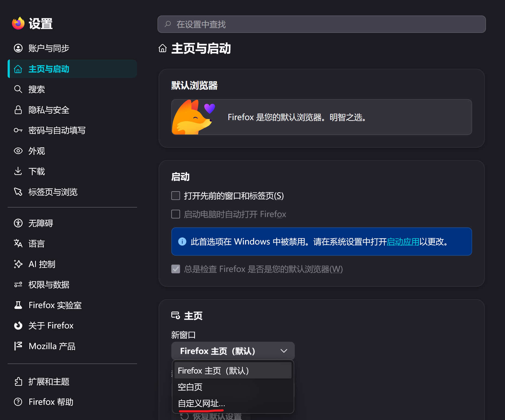
Task: Expand the 新窗口 dropdown showing Firefox 主页（默认）
Action: [x=233, y=351]
